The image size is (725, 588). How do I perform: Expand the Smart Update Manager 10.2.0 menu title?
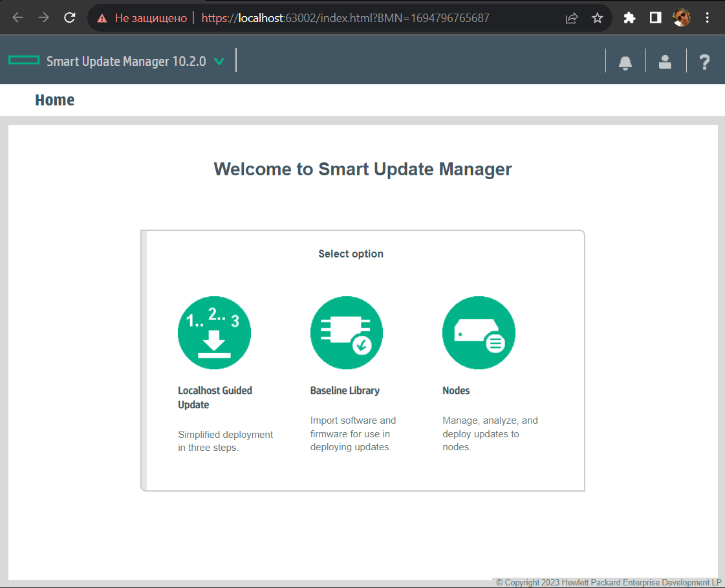[x=126, y=61]
